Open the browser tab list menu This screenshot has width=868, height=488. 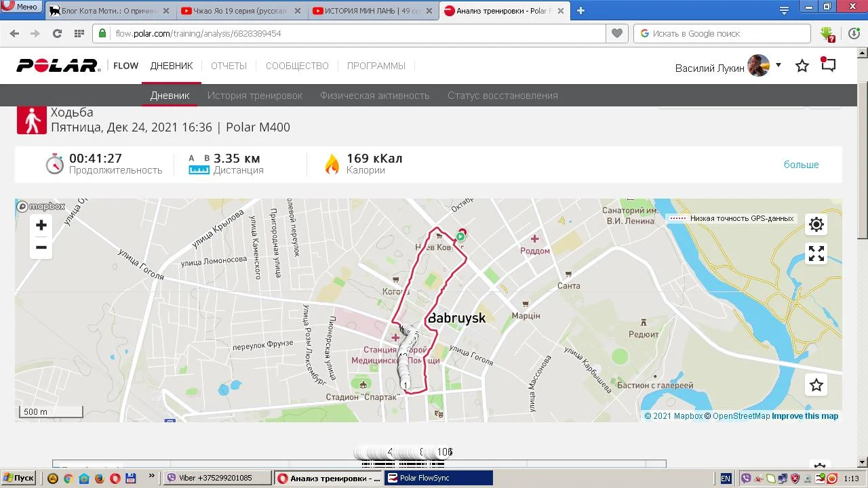point(784,11)
